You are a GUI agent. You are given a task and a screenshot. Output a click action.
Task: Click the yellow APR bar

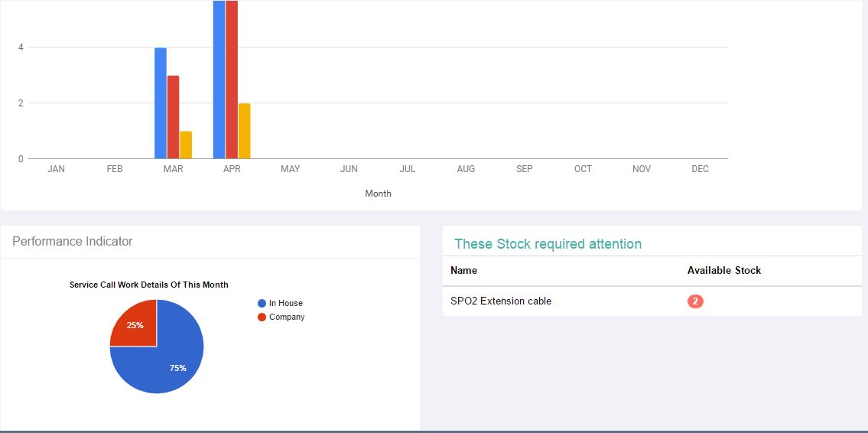244,131
